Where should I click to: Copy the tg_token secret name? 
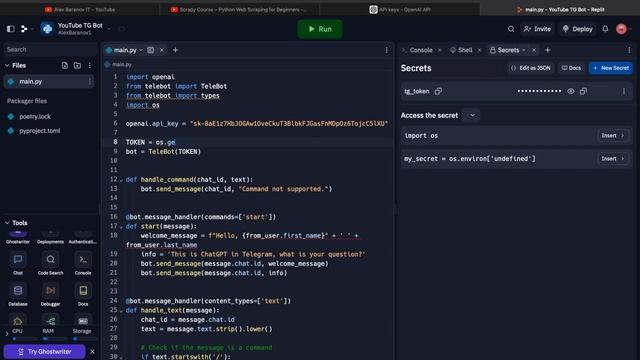click(438, 91)
